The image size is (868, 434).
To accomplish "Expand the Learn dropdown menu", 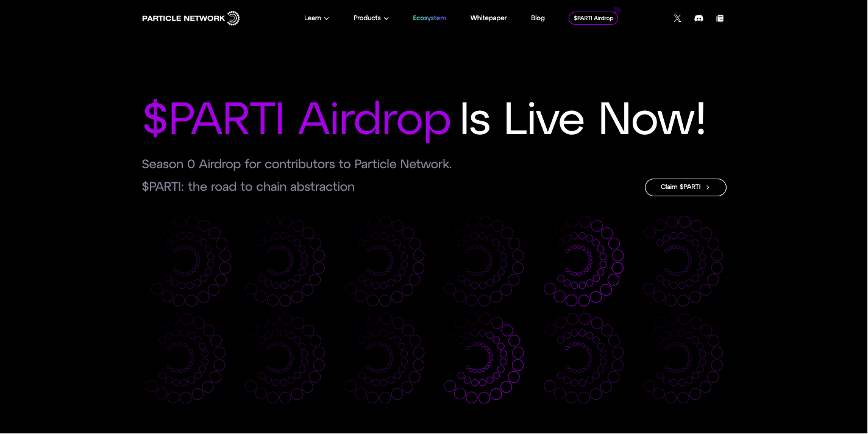I will click(x=316, y=18).
